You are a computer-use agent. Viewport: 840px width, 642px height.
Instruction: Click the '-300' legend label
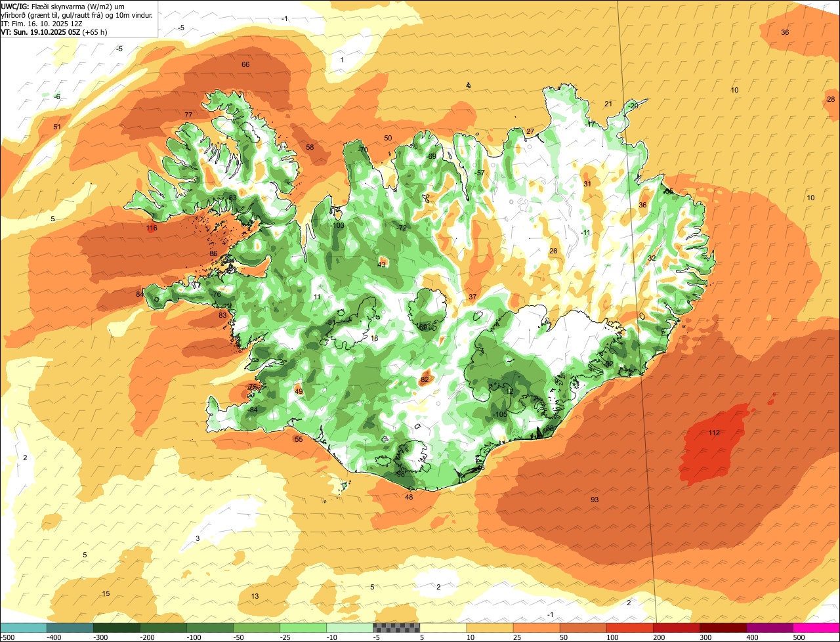[102, 637]
